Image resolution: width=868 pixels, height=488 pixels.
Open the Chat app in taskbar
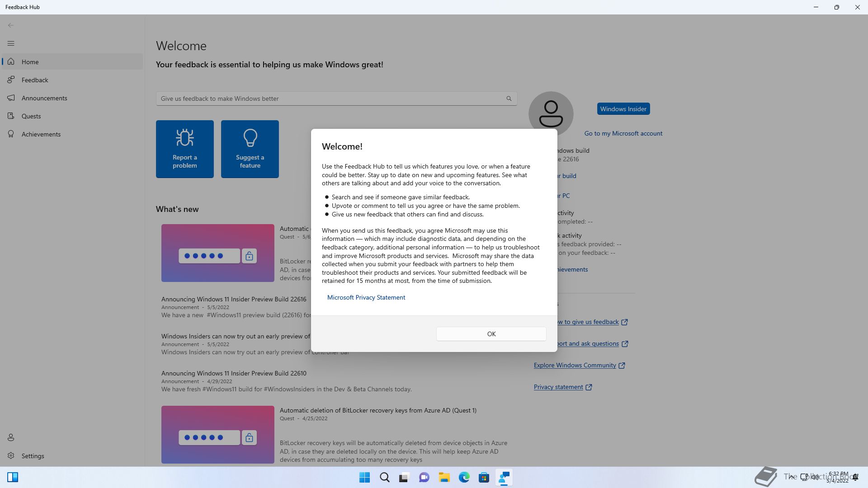tap(424, 477)
